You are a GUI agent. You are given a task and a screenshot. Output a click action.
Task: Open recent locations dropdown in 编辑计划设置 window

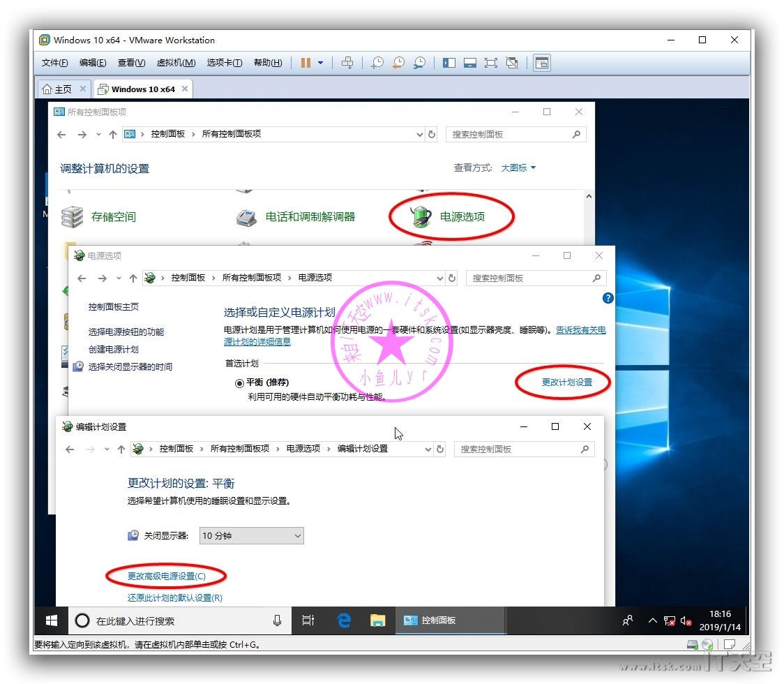[x=107, y=449]
